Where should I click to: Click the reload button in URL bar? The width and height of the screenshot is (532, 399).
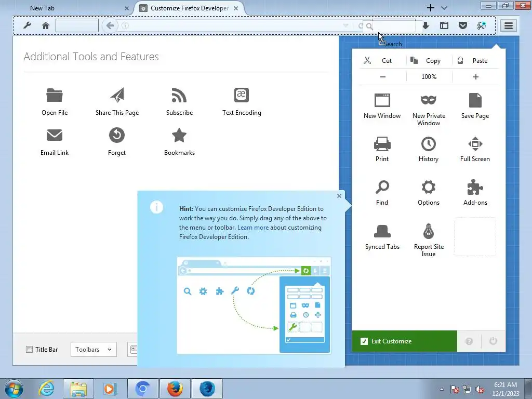click(361, 25)
